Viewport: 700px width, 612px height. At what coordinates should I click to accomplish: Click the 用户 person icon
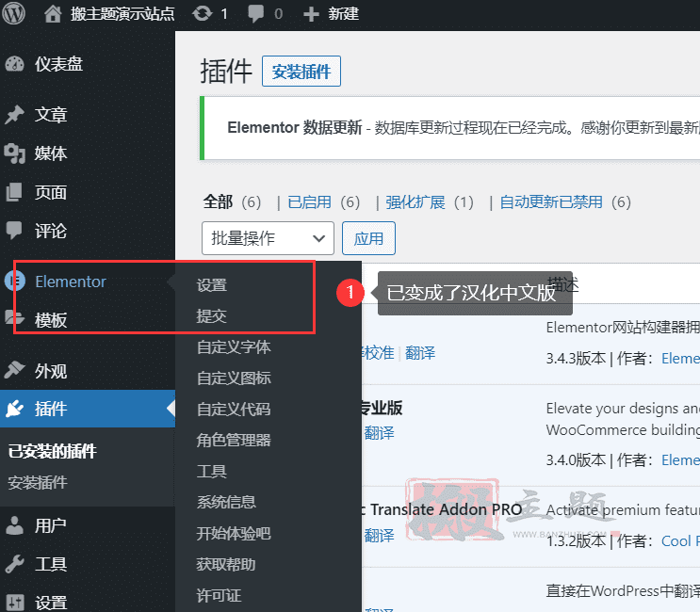click(x=14, y=525)
